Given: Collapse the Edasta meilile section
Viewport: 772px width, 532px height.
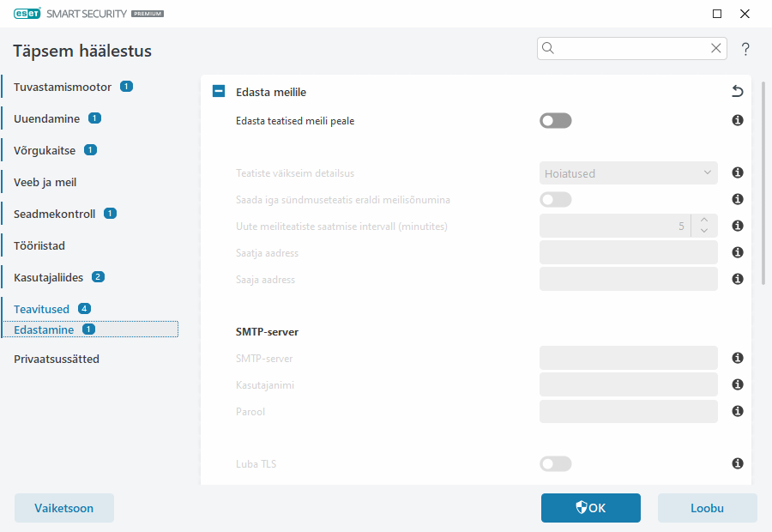Looking at the screenshot, I should [219, 92].
